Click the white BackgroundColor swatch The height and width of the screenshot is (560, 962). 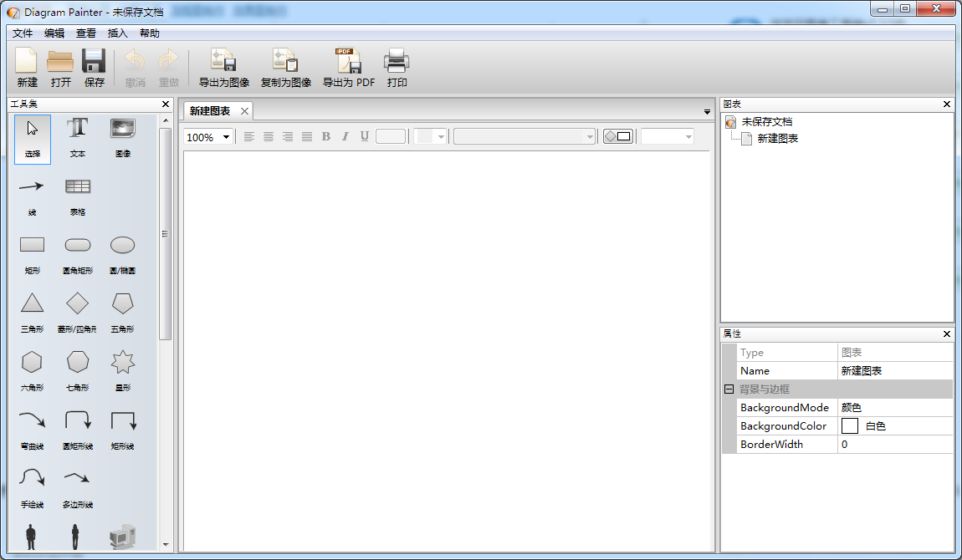(x=850, y=425)
